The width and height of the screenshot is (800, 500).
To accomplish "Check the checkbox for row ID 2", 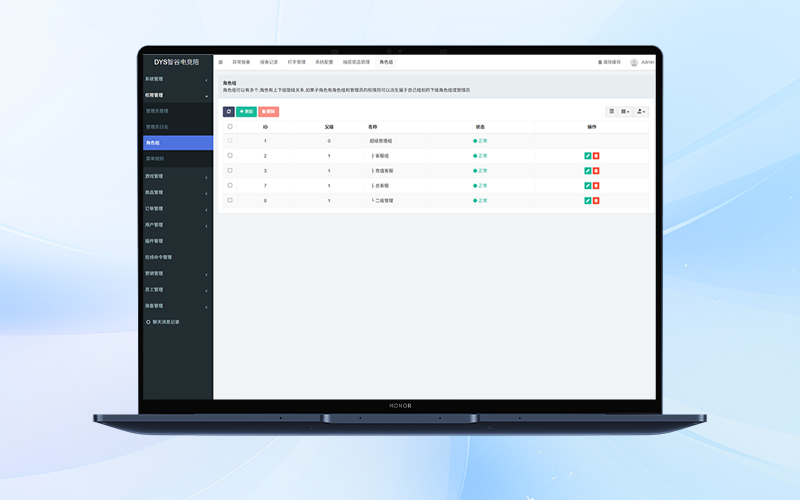I will coord(230,156).
